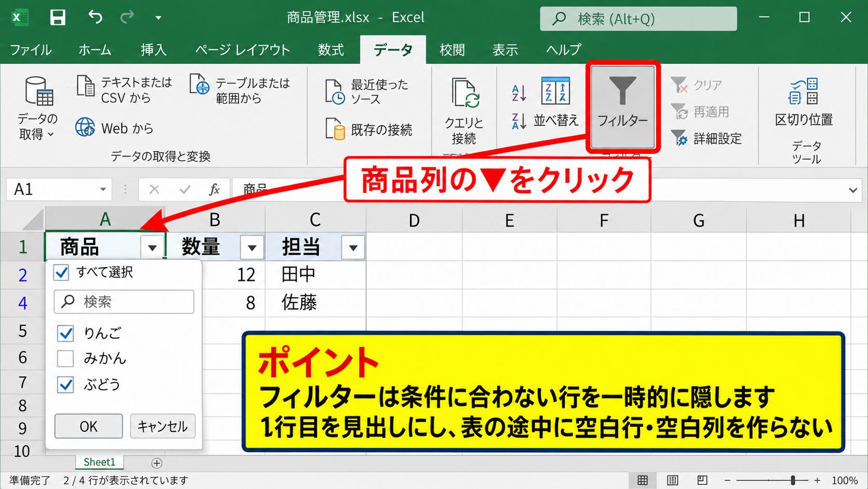868x489 pixels.
Task: Open advanced filter settings (詳細設定)
Action: coord(707,138)
